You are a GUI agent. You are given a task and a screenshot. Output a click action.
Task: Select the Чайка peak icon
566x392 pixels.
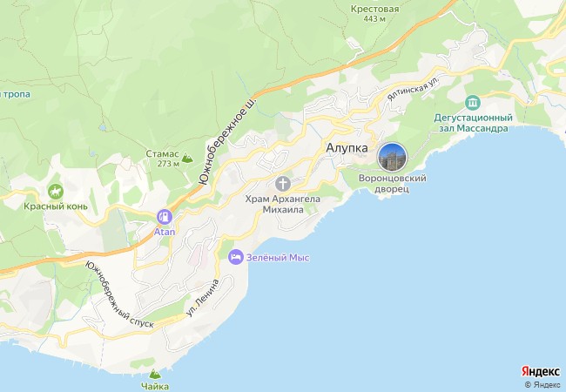click(155, 373)
